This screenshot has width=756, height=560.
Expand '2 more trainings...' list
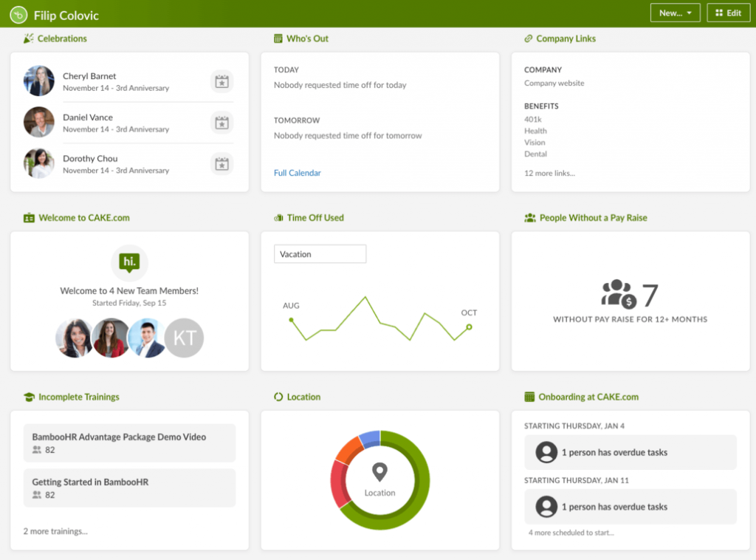click(55, 531)
